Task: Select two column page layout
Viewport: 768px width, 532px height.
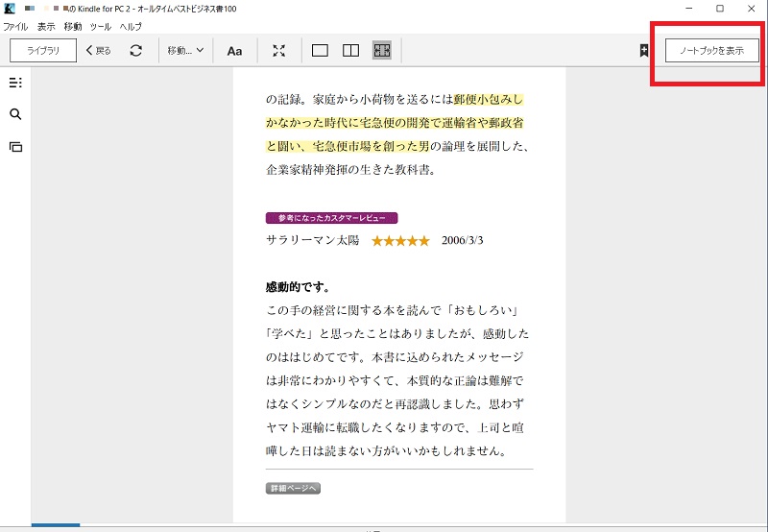Action: pos(350,51)
